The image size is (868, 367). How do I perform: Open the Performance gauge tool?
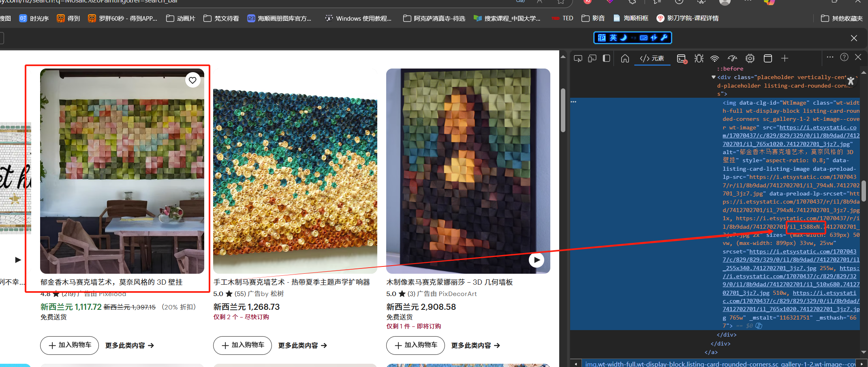pos(732,58)
